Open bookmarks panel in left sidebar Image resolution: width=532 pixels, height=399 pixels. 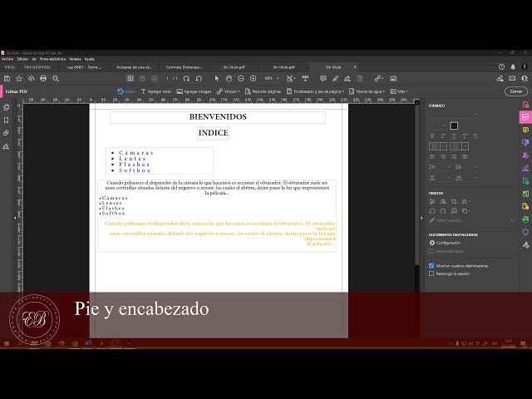pyautogui.click(x=6, y=120)
